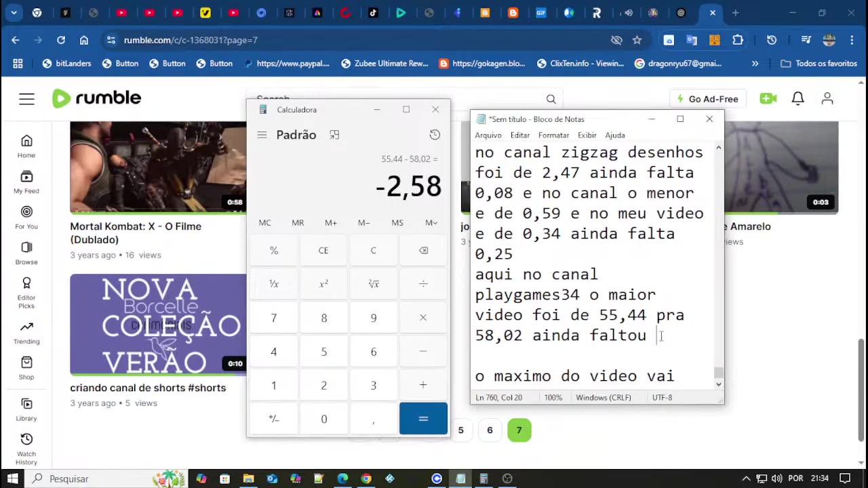
Task: Click the green upload camera icon
Action: coord(768,99)
